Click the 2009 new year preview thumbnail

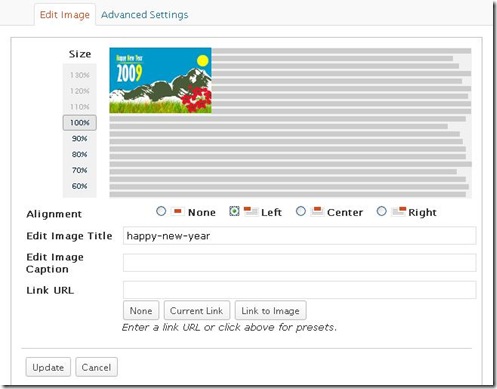coord(160,80)
